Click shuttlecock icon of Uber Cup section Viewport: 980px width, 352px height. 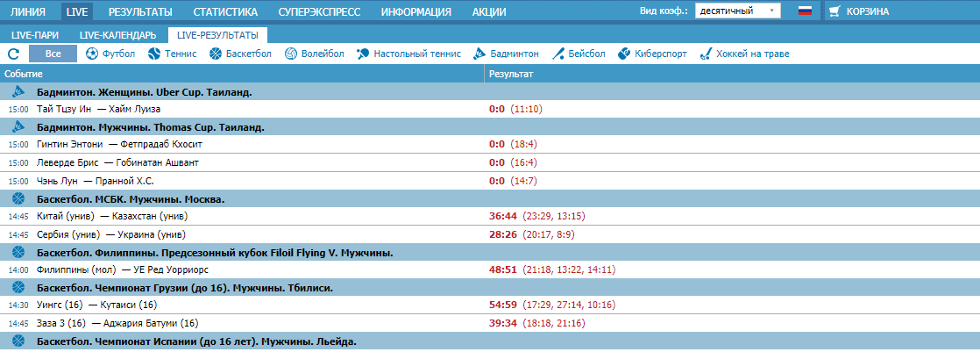[x=18, y=92]
